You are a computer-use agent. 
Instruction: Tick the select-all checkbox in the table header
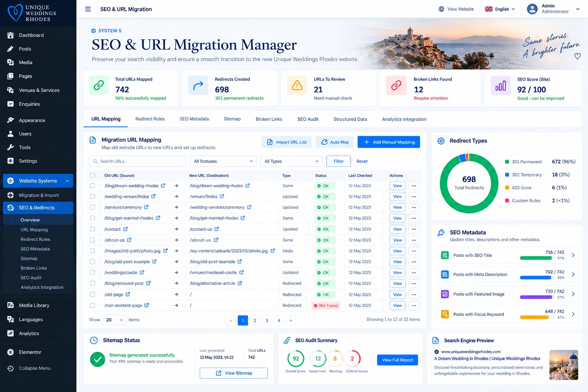click(92, 175)
